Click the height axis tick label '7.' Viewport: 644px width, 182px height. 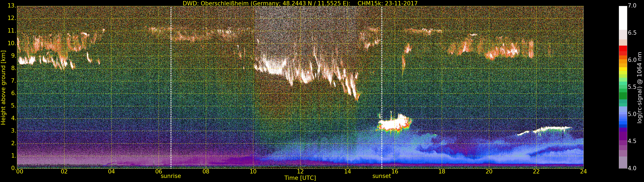(x=14, y=81)
